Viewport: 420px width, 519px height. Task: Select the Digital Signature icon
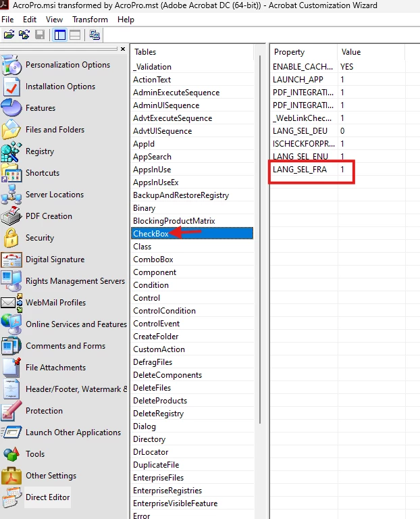click(11, 259)
